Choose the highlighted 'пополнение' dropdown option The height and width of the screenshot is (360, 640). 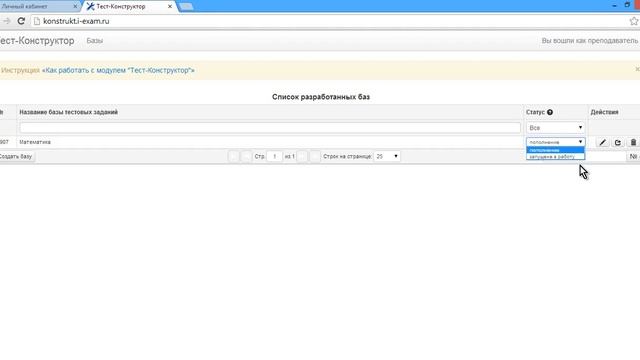coord(556,150)
